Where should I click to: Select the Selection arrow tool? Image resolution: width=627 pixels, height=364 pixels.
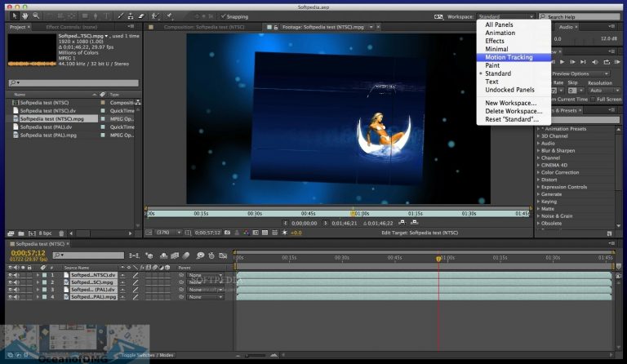pyautogui.click(x=15, y=16)
